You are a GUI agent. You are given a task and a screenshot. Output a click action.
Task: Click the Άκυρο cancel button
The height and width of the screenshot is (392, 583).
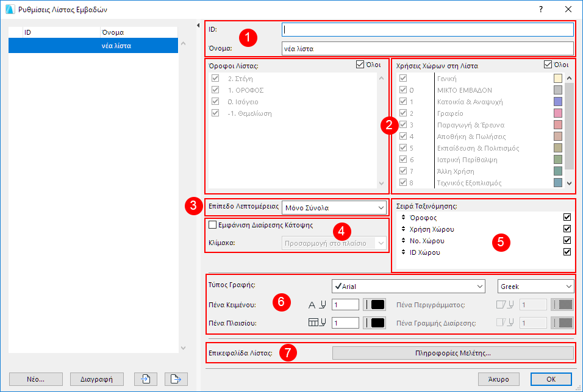pos(499,379)
